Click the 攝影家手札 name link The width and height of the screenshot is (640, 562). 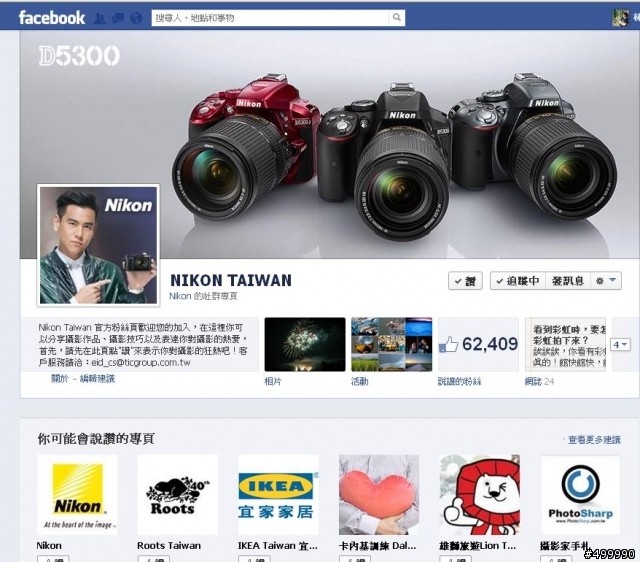565,546
